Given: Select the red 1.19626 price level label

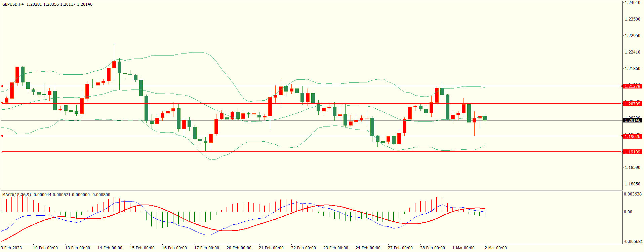Looking at the screenshot, I should tap(632, 136).
